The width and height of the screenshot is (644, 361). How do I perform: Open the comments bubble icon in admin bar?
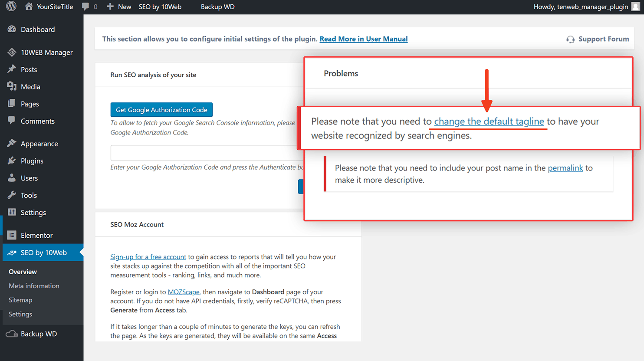(85, 7)
